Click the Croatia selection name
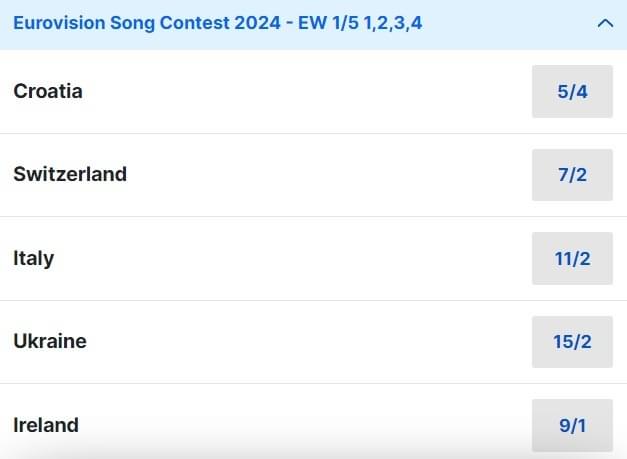Viewport: 627px width, 459px height. [48, 91]
